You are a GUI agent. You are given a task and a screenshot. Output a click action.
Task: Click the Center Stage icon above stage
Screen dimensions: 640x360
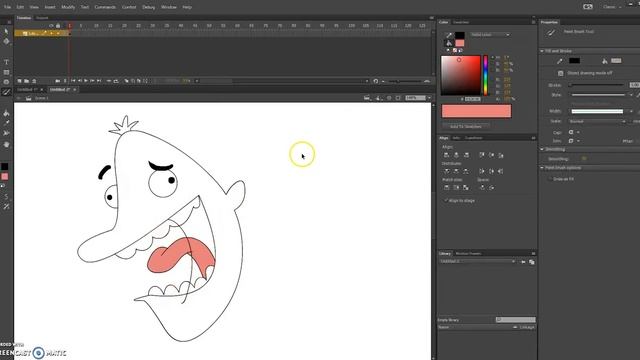click(389, 98)
